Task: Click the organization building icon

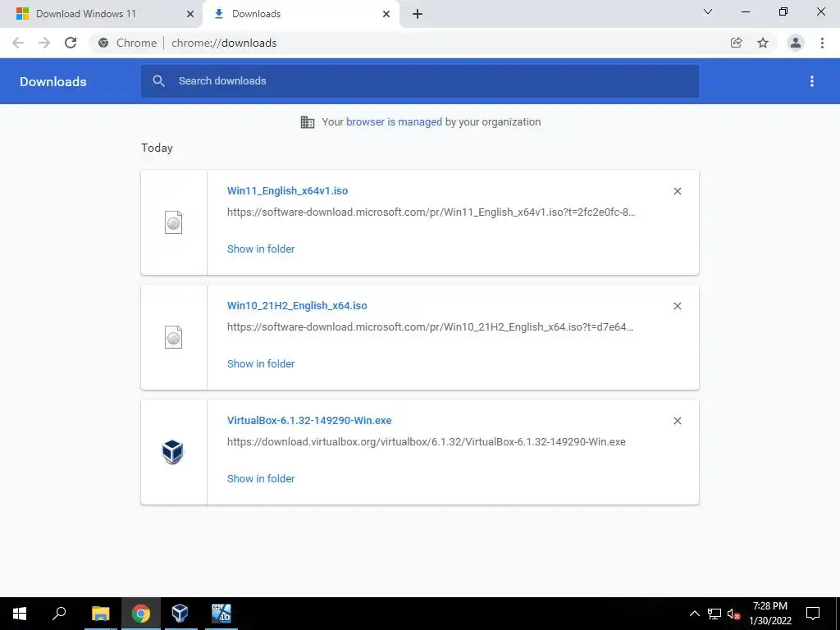Action: click(308, 122)
